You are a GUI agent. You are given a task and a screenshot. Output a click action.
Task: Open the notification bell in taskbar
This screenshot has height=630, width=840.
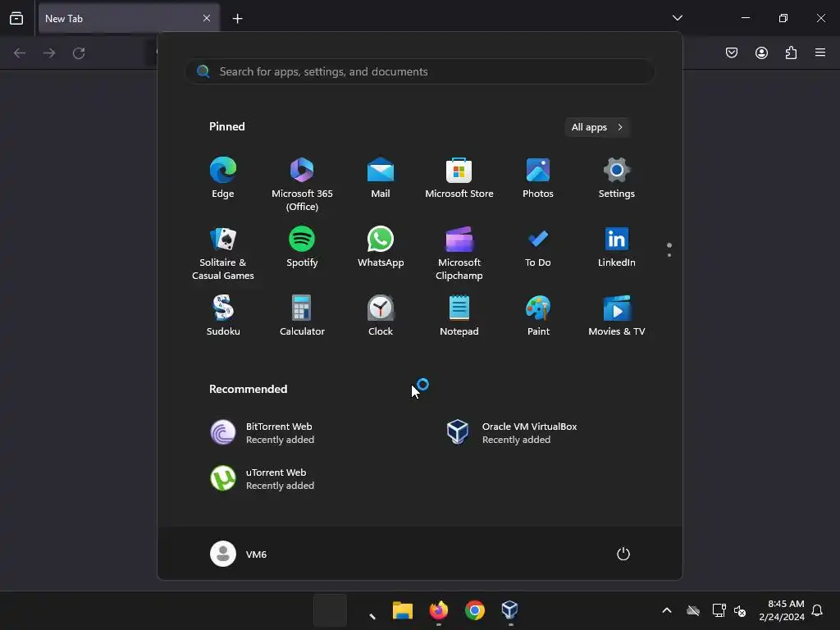[x=818, y=610]
